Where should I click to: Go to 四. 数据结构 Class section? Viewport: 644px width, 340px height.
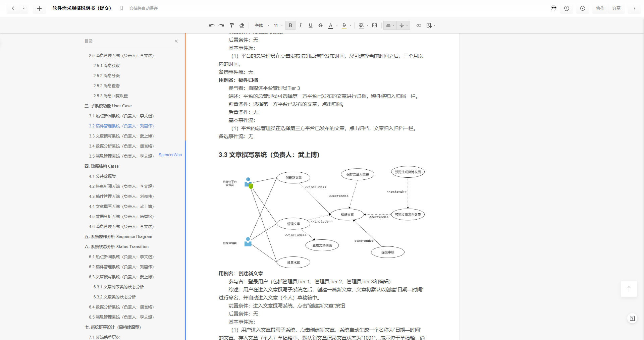[102, 166]
